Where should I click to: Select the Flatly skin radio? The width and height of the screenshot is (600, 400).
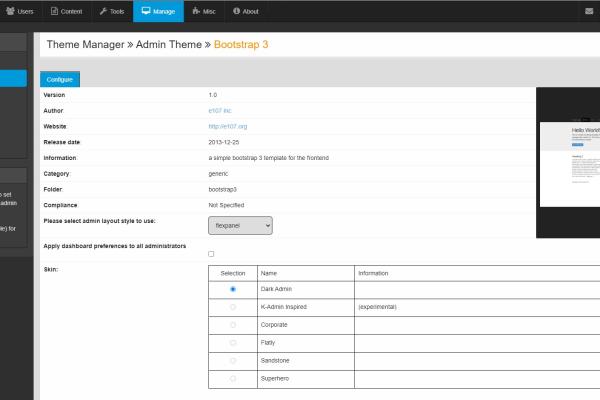[x=233, y=343]
